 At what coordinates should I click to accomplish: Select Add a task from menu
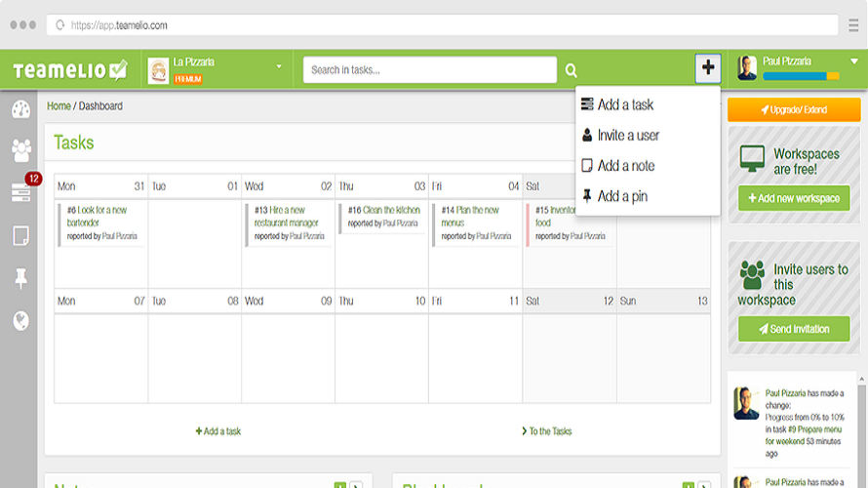[x=617, y=104]
